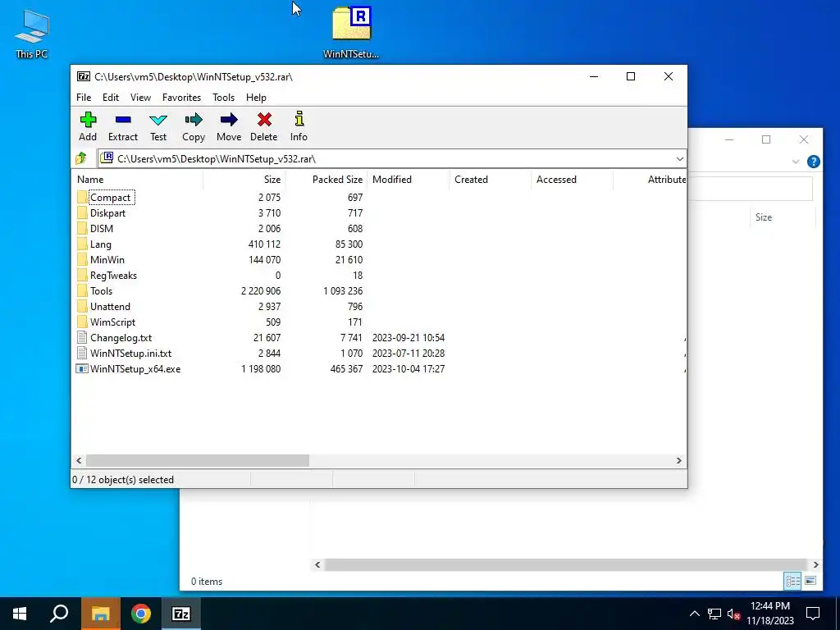Click the Tools packed size 1 093 236
Screen dimensions: 840x630
343,291
